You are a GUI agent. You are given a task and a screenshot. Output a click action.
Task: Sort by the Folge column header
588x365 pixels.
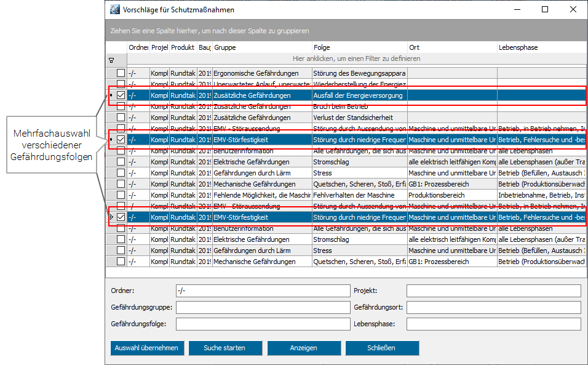click(359, 47)
